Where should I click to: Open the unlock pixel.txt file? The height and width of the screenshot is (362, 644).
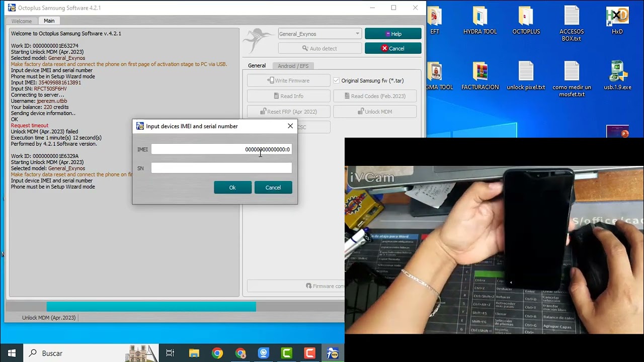pos(526,76)
